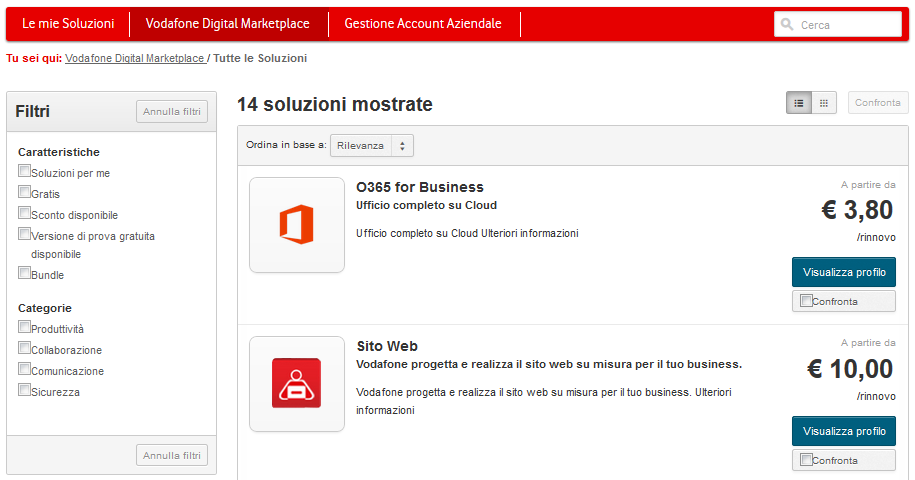Click the Cerca search field

click(x=838, y=24)
